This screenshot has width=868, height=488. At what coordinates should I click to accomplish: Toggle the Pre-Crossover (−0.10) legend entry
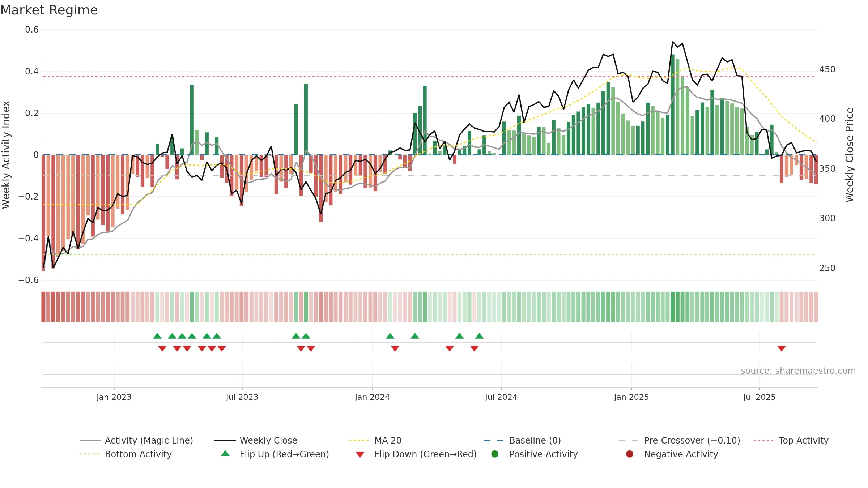pyautogui.click(x=679, y=440)
